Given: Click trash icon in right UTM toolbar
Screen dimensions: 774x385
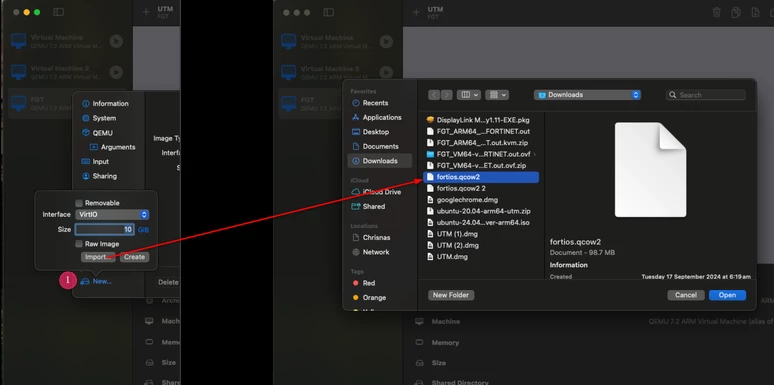Looking at the screenshot, I should [x=717, y=12].
